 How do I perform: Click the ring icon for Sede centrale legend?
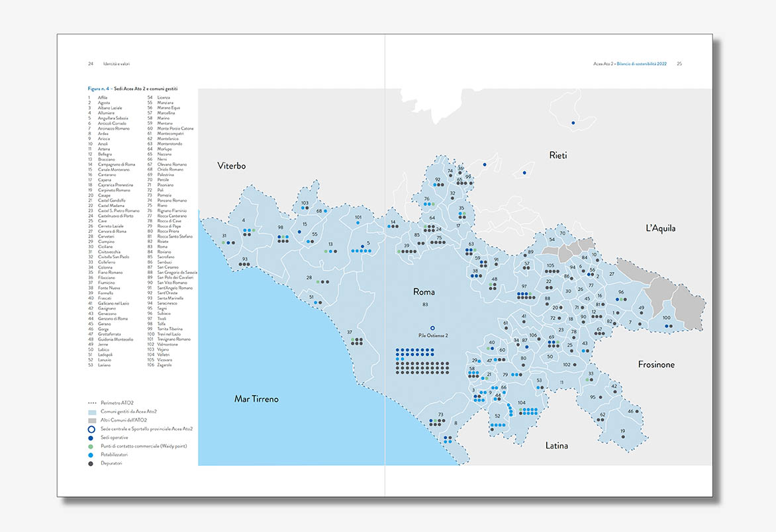point(91,429)
